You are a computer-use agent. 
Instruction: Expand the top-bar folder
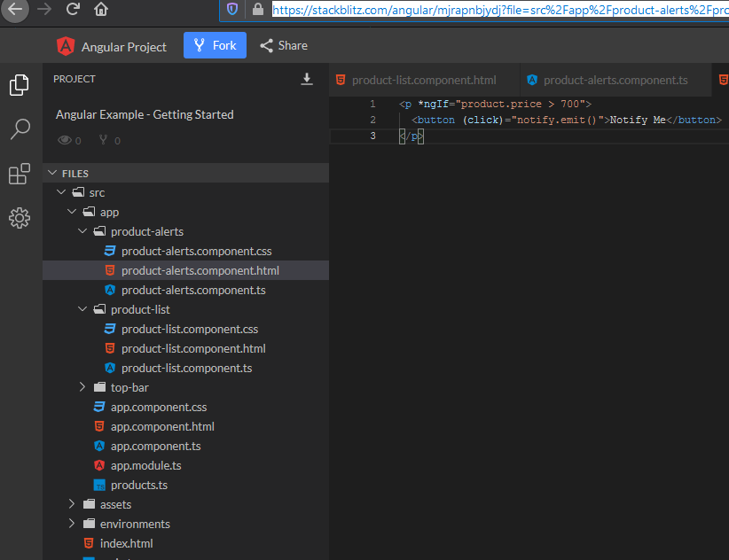click(82, 387)
